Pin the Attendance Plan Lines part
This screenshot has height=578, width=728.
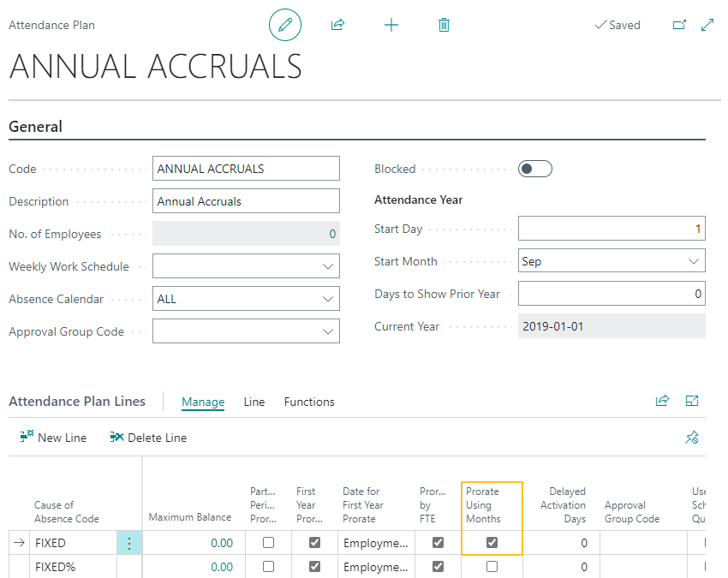[x=692, y=438]
